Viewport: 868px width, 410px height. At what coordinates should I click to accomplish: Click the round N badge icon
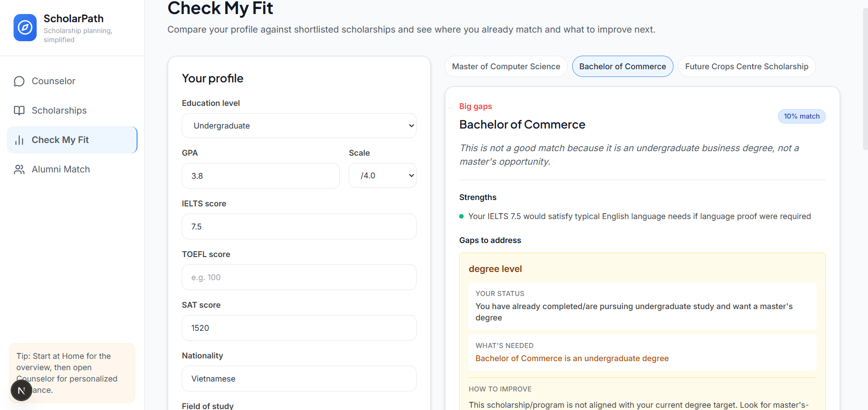point(21,391)
